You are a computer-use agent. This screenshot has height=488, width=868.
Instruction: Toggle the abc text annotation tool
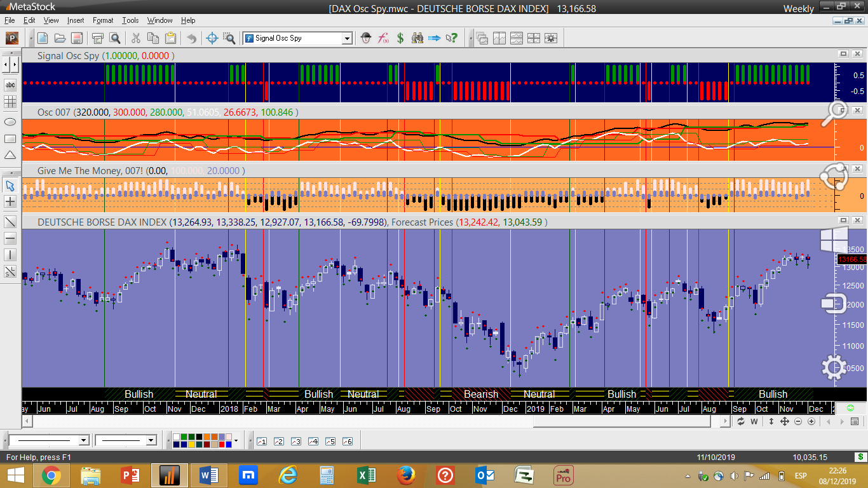tap(10, 85)
